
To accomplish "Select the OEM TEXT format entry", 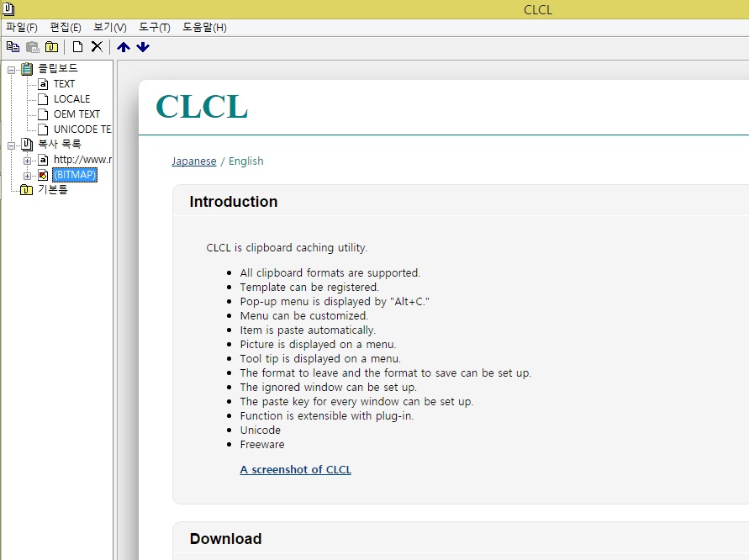I will tap(76, 114).
